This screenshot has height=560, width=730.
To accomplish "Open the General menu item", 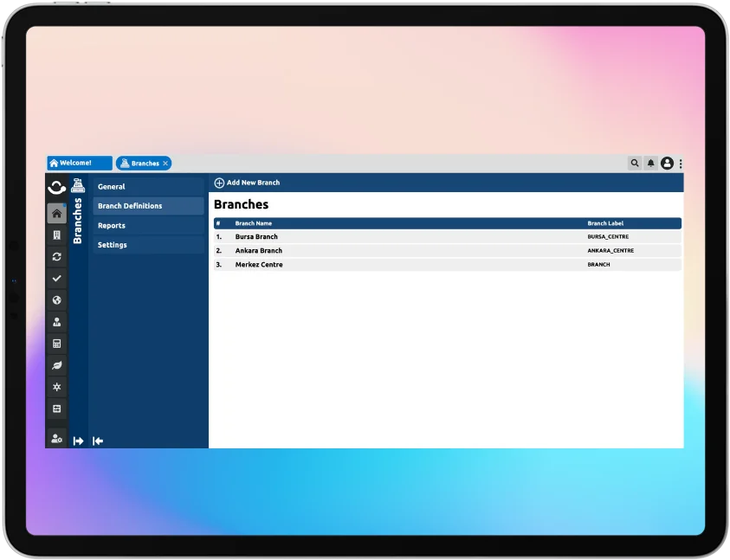I will point(112,187).
